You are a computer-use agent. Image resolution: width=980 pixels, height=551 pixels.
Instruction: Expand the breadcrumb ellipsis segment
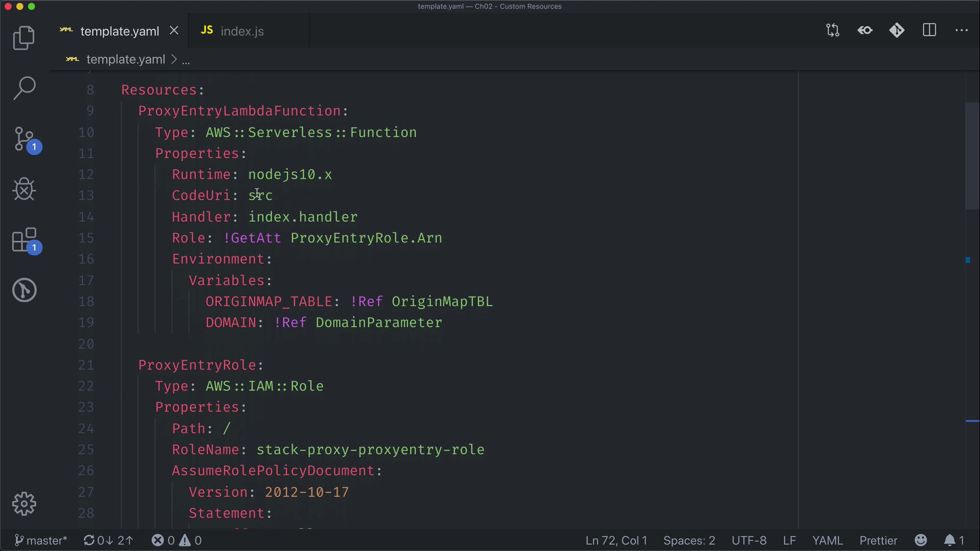(186, 60)
